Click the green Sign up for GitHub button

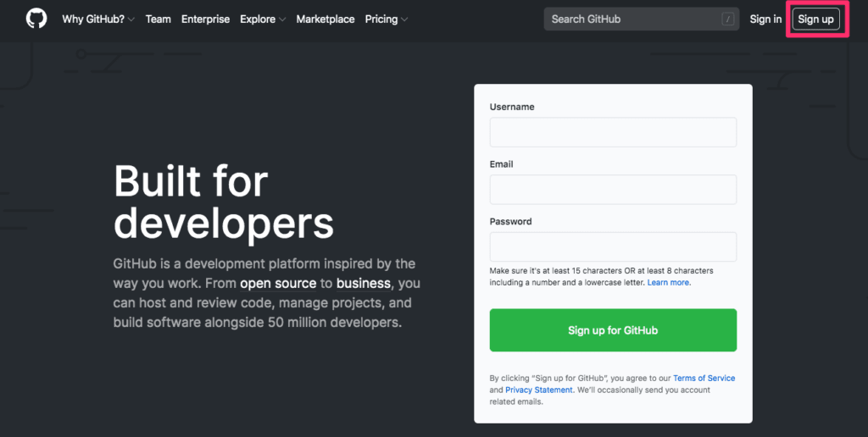click(x=613, y=330)
